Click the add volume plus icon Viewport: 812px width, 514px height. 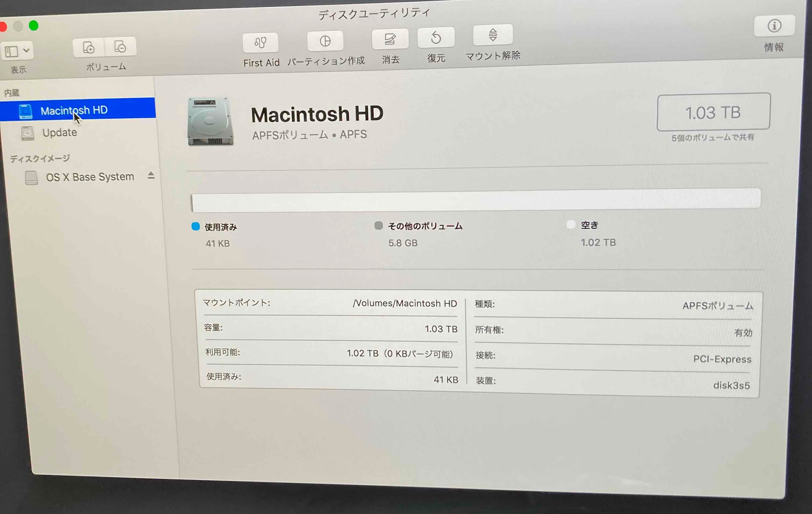pyautogui.click(x=89, y=47)
